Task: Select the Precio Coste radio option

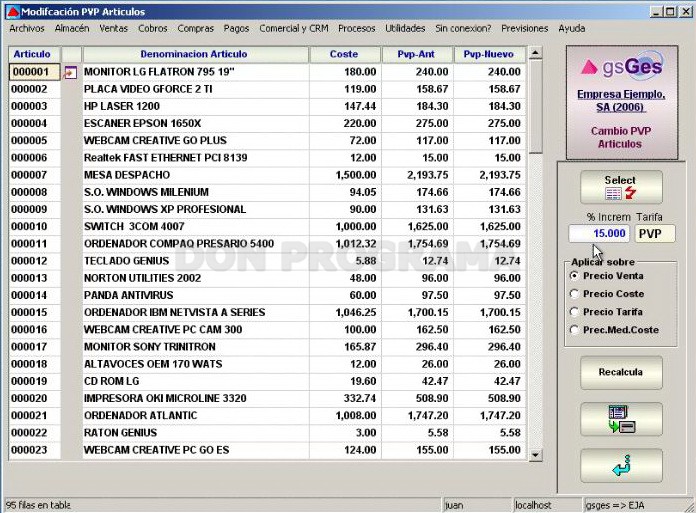Action: point(574,294)
